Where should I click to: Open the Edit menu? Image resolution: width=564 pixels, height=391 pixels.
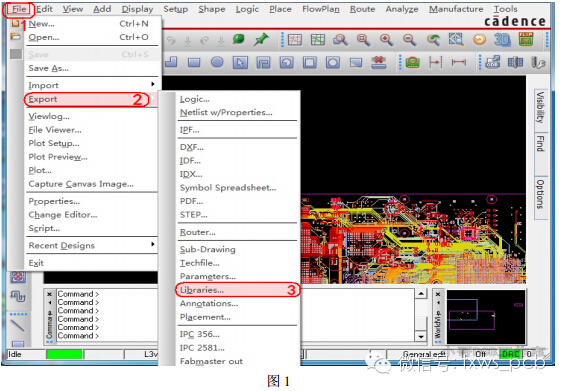pos(44,9)
